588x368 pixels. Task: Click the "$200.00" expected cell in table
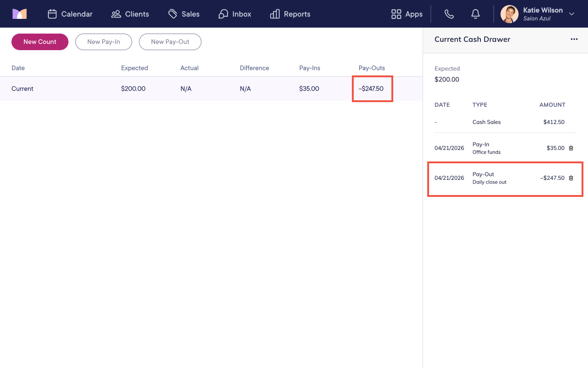(133, 88)
